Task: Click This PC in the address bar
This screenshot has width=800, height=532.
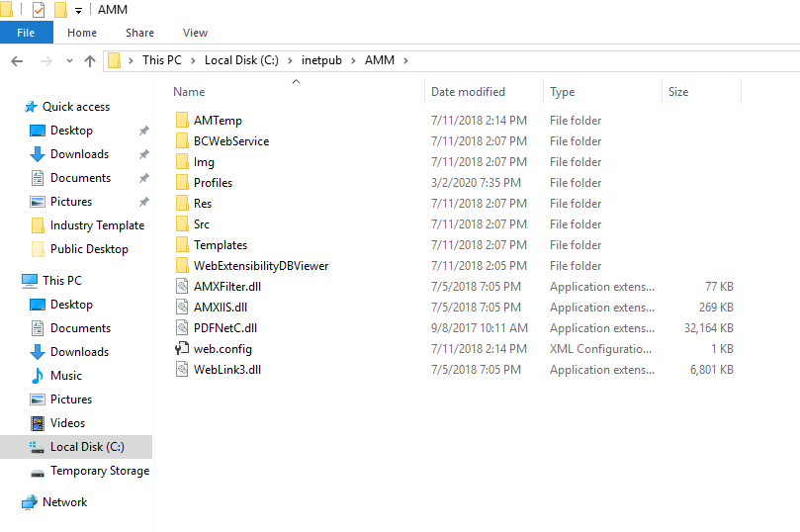Action: coord(162,60)
